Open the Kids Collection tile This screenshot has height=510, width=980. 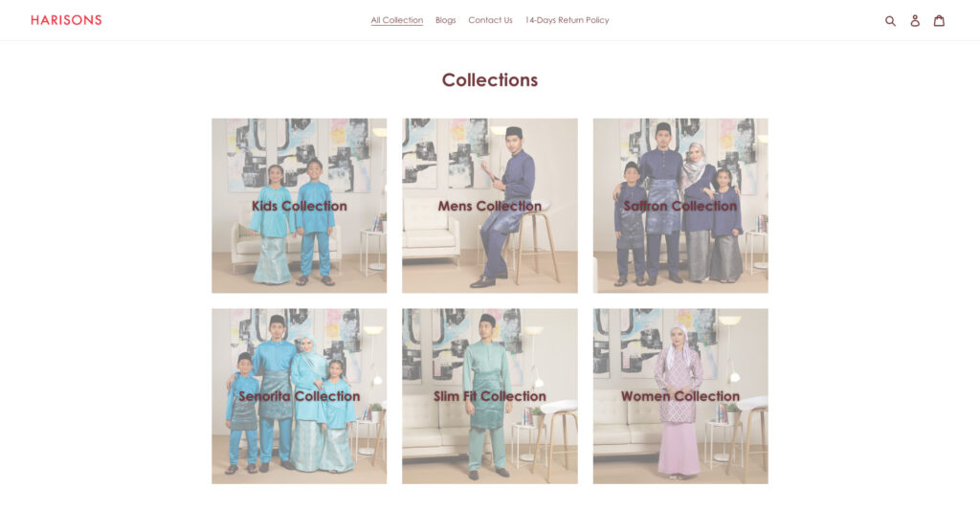[x=300, y=206]
